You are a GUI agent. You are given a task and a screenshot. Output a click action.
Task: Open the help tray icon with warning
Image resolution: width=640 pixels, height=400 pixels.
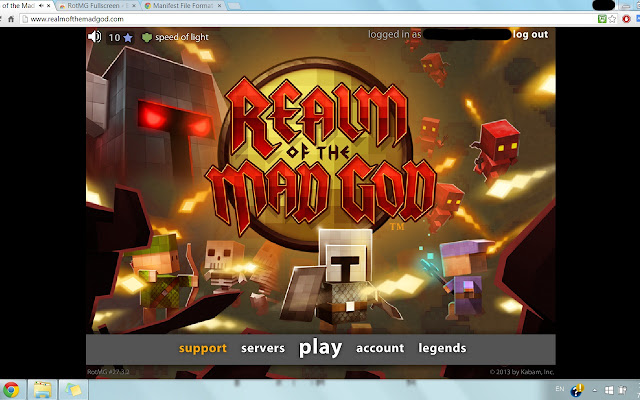(x=577, y=391)
